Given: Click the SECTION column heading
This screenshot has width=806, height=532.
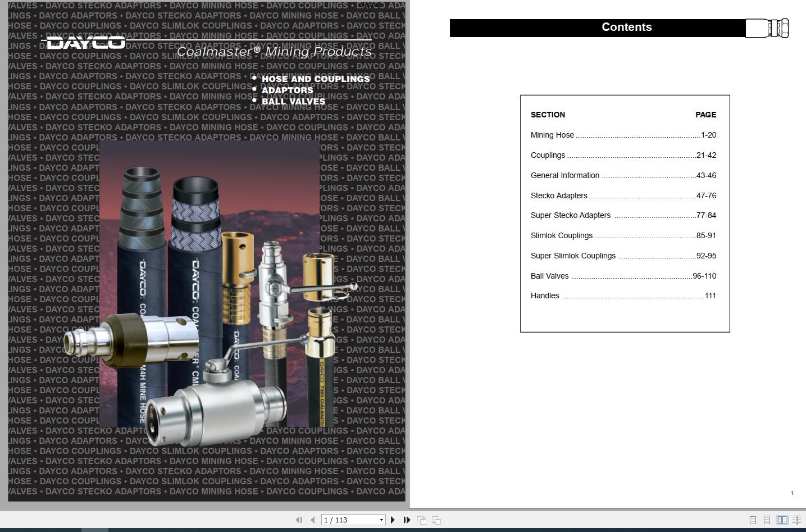Looking at the screenshot, I should (548, 115).
